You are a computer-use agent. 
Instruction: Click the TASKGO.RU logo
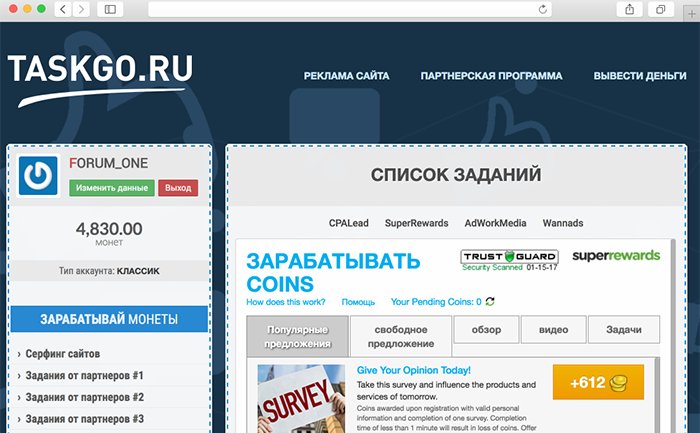(x=100, y=79)
